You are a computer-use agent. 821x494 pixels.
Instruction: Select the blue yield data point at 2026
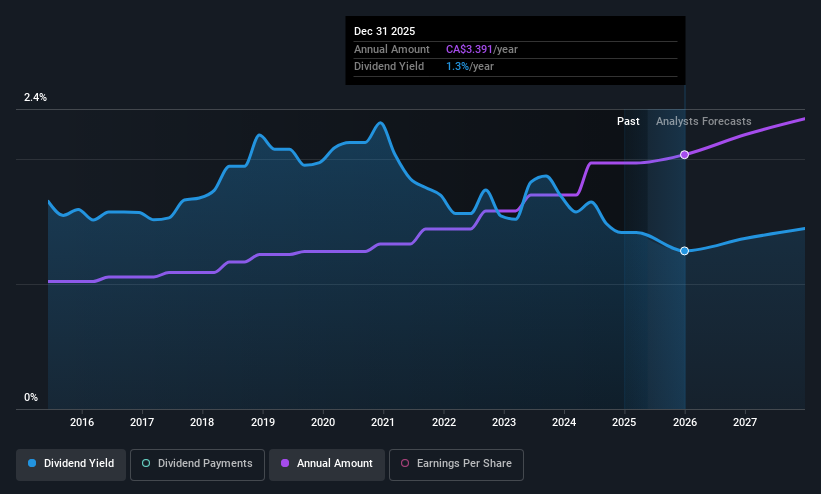[684, 251]
